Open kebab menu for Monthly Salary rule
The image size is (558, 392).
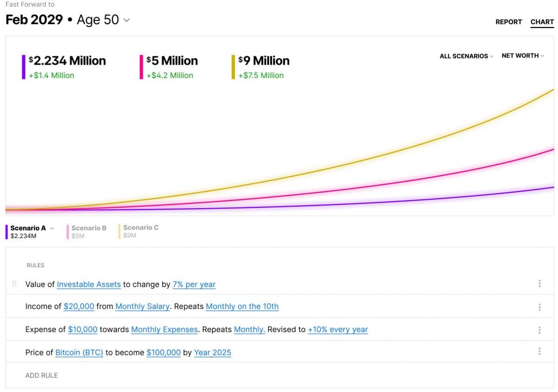(x=539, y=307)
